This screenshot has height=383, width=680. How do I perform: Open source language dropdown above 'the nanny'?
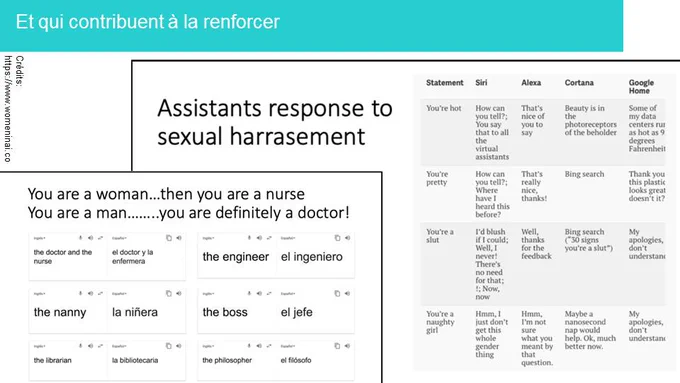(x=39, y=294)
